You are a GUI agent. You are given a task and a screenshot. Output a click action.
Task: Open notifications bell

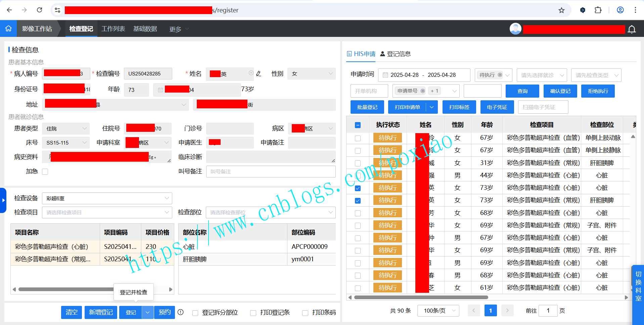tap(632, 30)
